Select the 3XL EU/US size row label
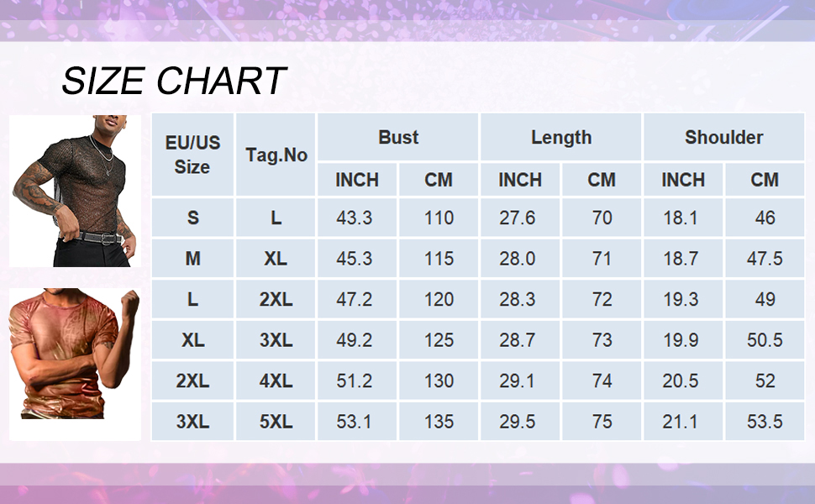This screenshot has height=504, width=815. pyautogui.click(x=192, y=422)
